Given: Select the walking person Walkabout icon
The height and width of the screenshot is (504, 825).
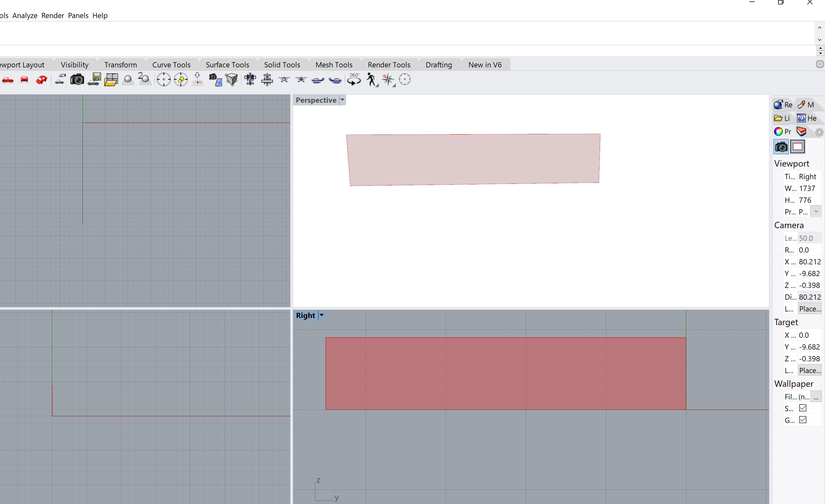Looking at the screenshot, I should (x=372, y=80).
